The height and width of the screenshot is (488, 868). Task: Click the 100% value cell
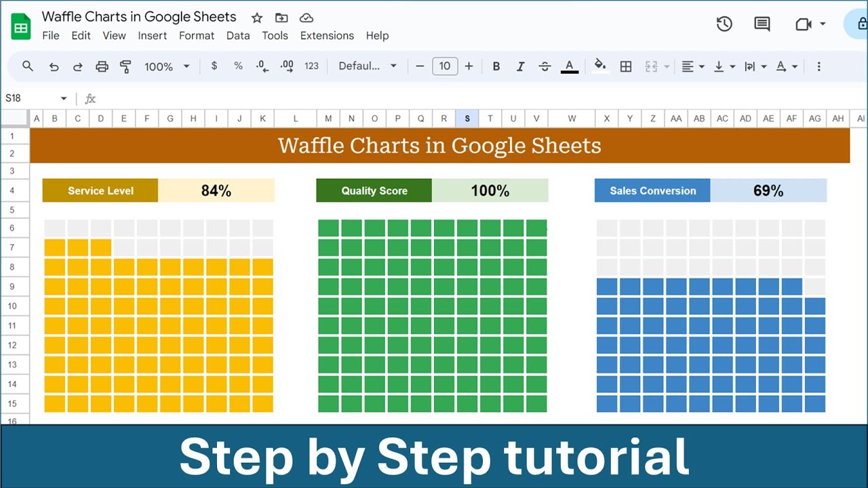point(490,190)
